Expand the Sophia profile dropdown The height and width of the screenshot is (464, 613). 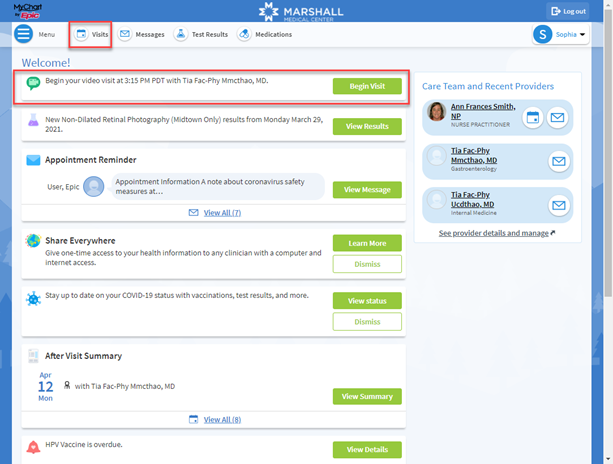click(561, 34)
